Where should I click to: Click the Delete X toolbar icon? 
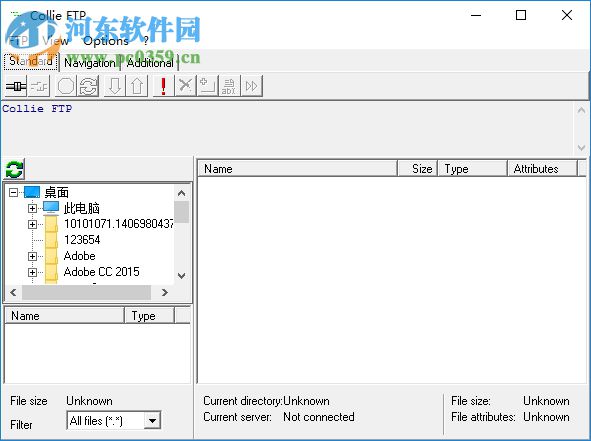pos(185,86)
